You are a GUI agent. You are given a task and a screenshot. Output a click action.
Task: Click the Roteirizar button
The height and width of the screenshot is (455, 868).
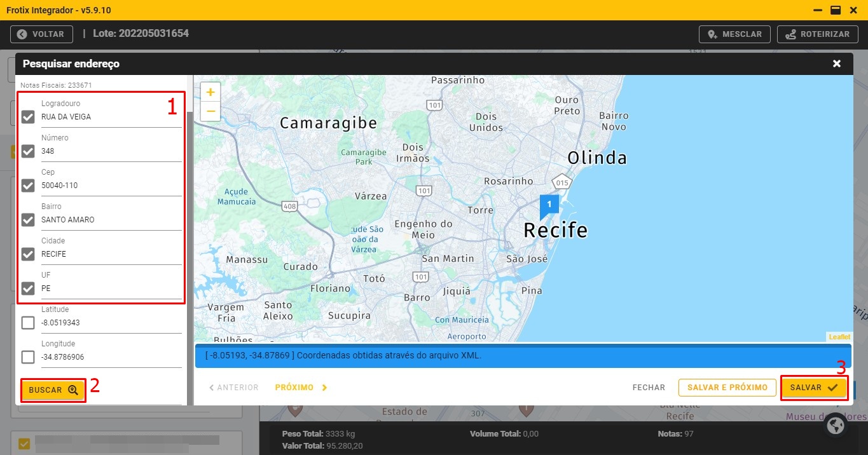[x=817, y=34]
